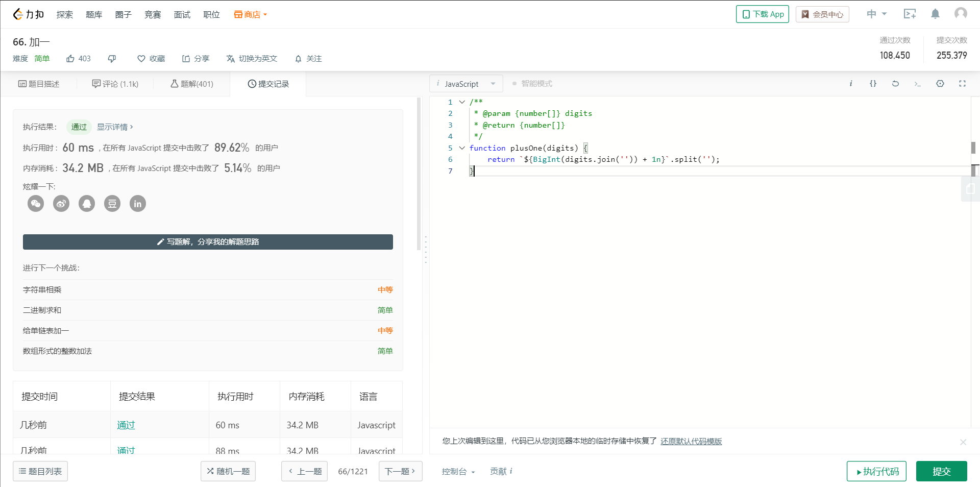Image resolution: width=980 pixels, height=487 pixels.
Task: Collapse function fold arrow at line 5
Action: (462, 148)
